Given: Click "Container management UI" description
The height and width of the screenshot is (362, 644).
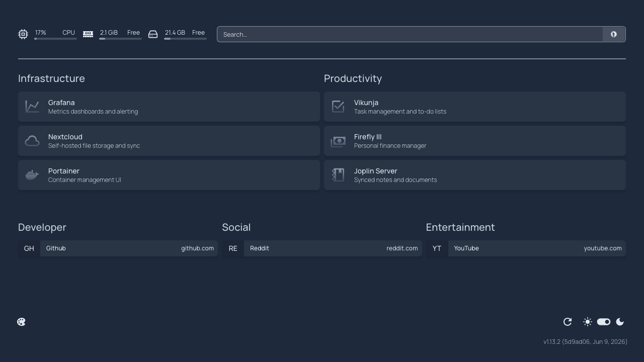Looking at the screenshot, I should (x=85, y=180).
